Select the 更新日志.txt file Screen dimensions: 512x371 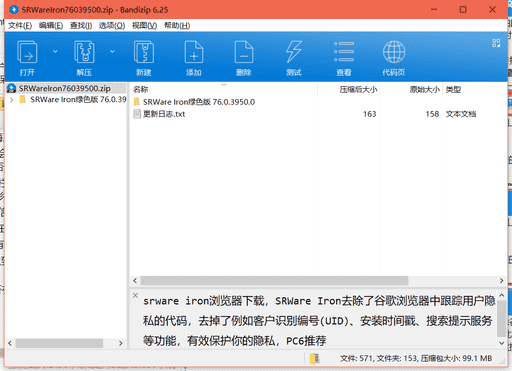pos(164,114)
